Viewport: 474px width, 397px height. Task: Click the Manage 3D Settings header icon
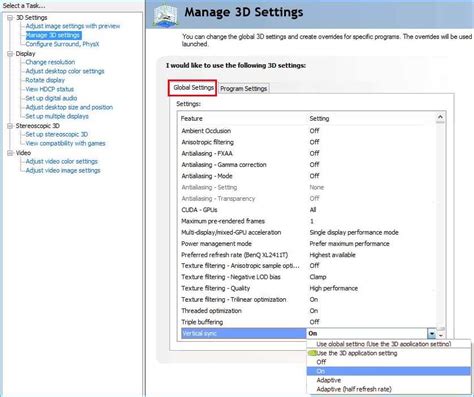point(165,15)
